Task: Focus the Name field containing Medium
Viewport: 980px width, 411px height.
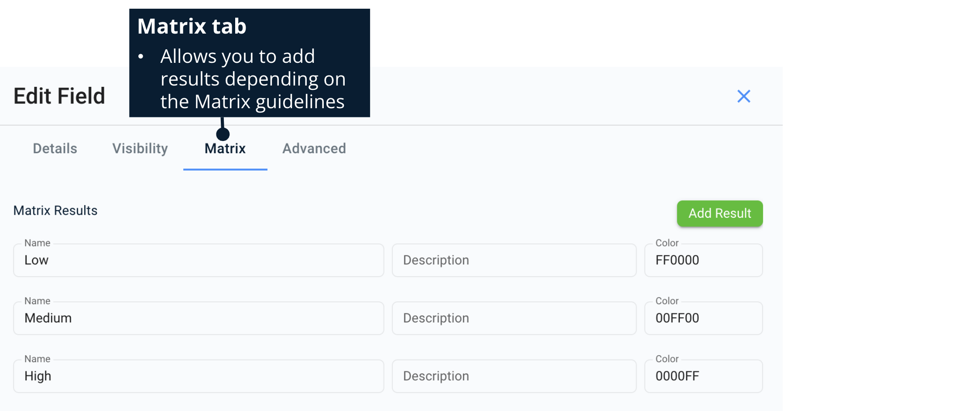Action: click(199, 318)
